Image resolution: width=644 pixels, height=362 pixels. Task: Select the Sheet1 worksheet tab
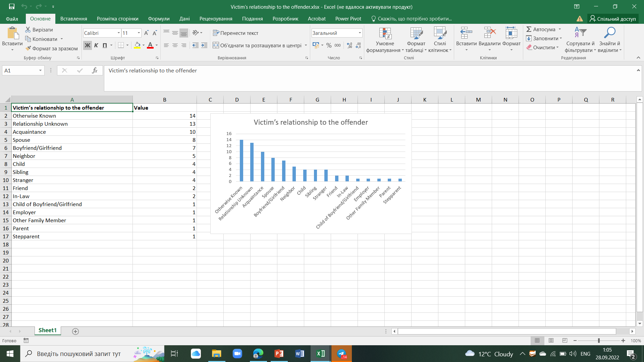47,330
